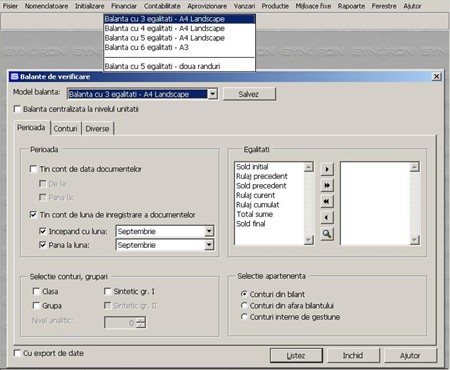This screenshot has width=450, height=370.
Task: Open the Productie menu
Action: pyautogui.click(x=275, y=6)
